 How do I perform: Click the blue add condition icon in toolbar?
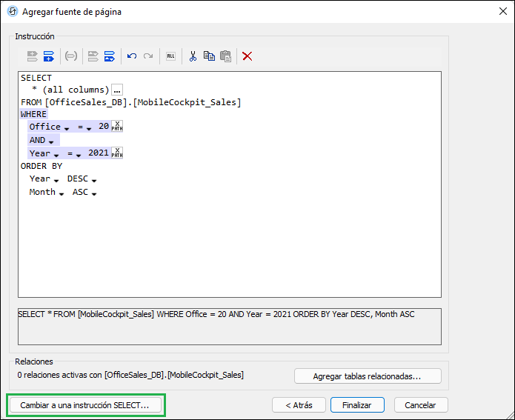pos(49,56)
